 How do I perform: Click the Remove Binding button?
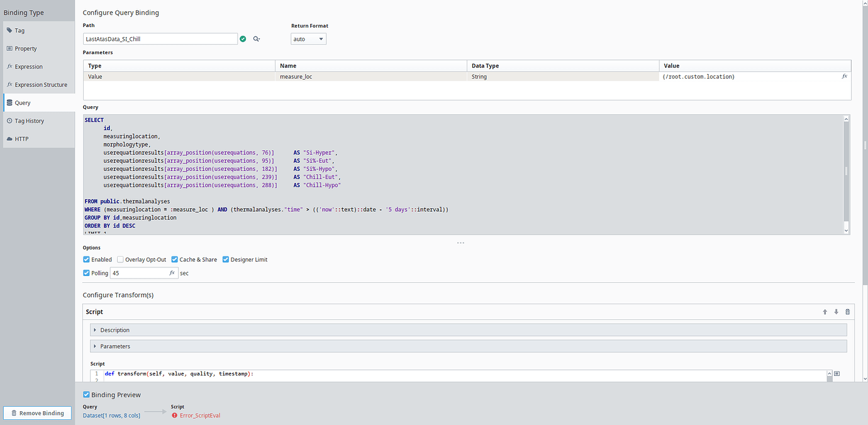click(37, 413)
